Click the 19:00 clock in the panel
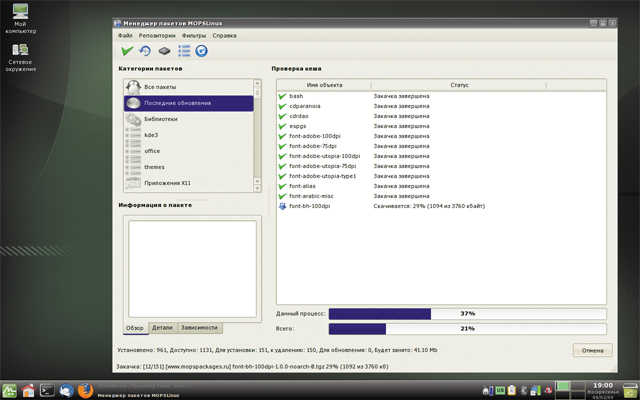Screen dimensions: 640x400 point(603,385)
